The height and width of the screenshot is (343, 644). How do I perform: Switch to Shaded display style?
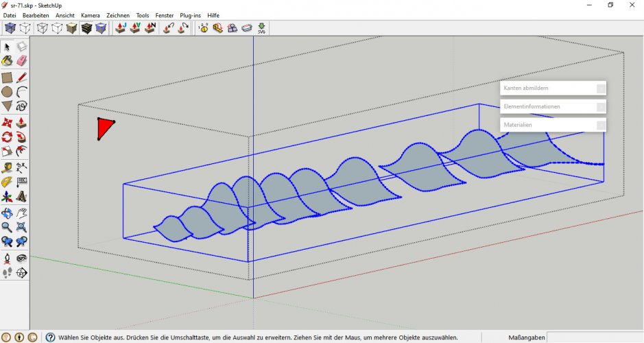(x=72, y=28)
